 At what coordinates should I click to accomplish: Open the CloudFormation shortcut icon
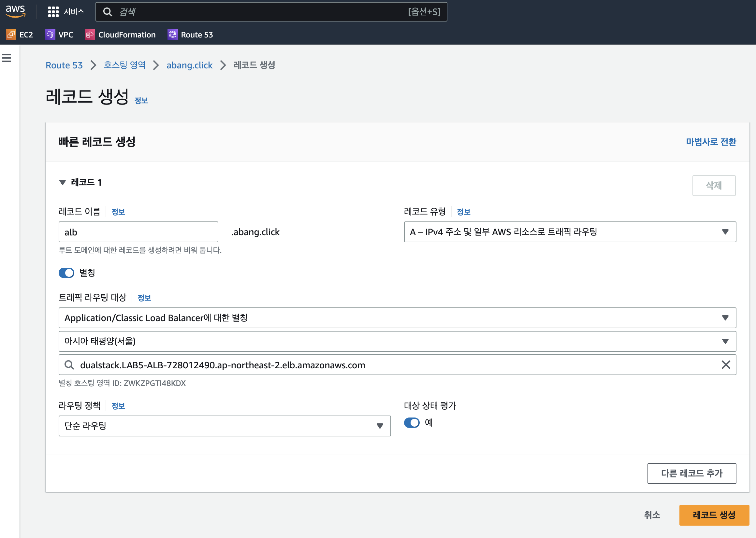pos(90,35)
